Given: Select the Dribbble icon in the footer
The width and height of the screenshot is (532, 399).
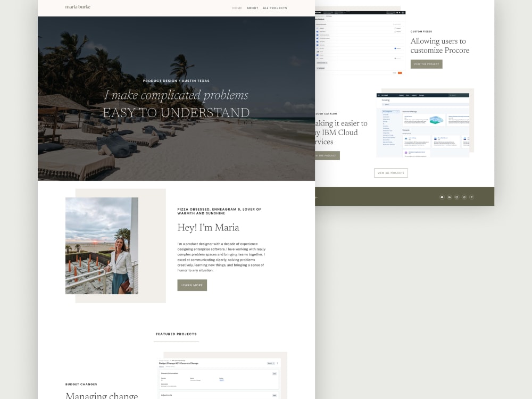Looking at the screenshot, I should coord(464,197).
